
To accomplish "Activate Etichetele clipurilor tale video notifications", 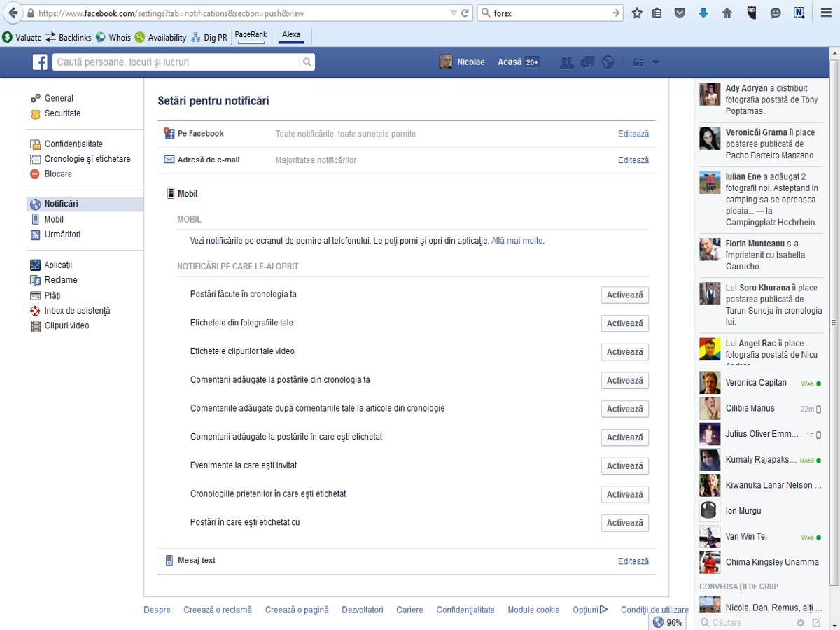I will coord(625,352).
